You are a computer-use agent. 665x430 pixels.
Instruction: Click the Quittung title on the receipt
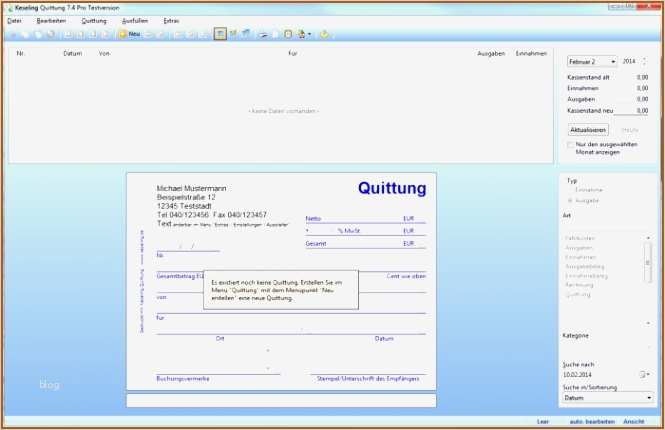pyautogui.click(x=392, y=188)
